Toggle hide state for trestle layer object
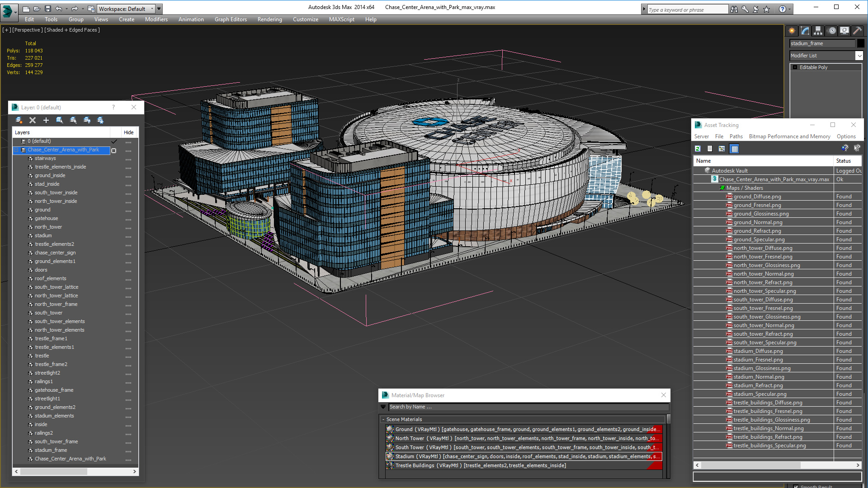The width and height of the screenshot is (868, 488). coord(128,357)
